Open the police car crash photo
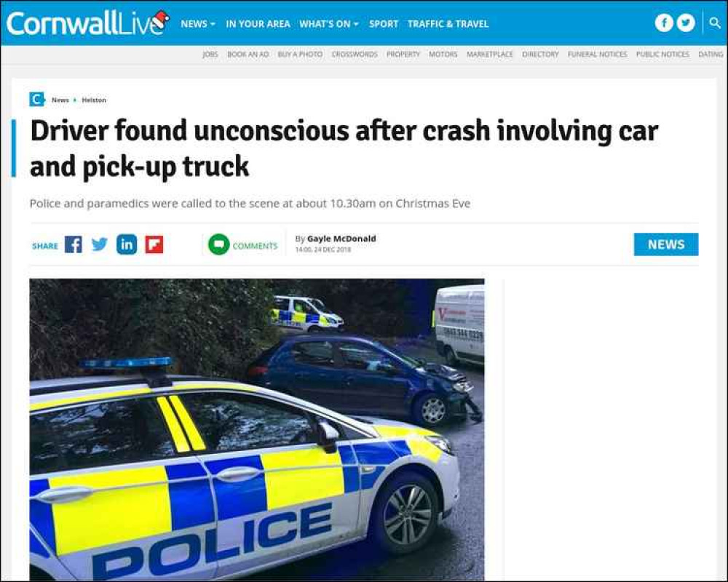This screenshot has height=582, width=728. [x=257, y=429]
